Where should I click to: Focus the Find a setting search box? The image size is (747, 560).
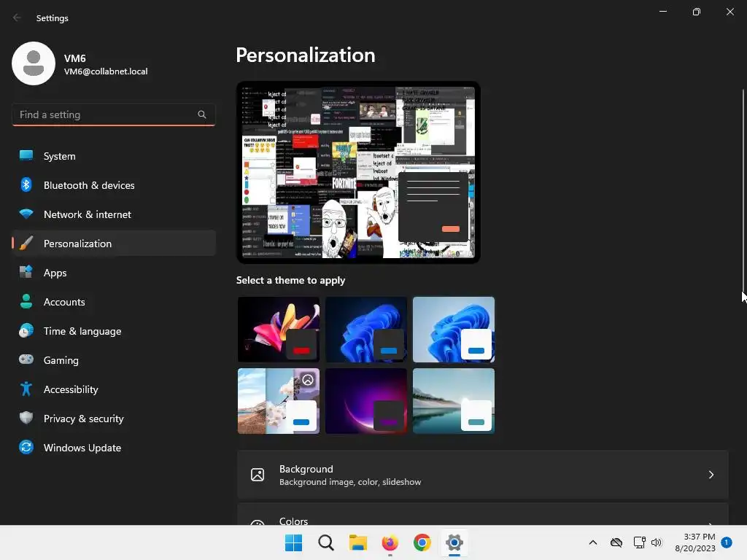113,114
